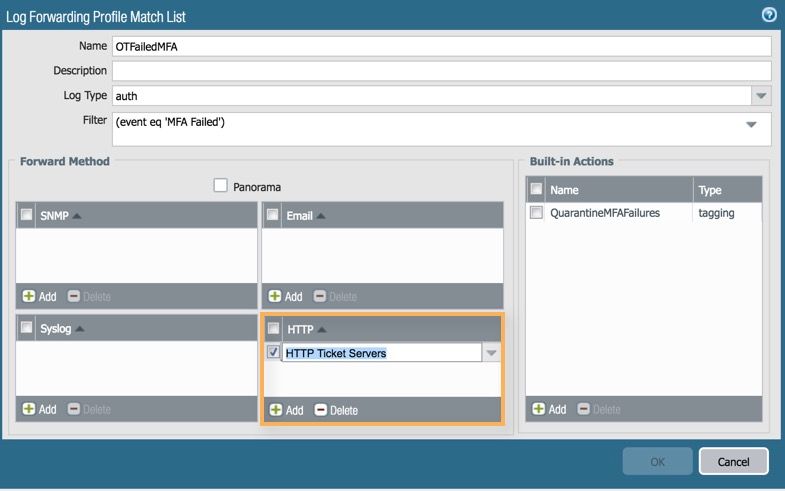Toggle the Built-in Actions header checkbox
The width and height of the screenshot is (785, 491).
(536, 189)
